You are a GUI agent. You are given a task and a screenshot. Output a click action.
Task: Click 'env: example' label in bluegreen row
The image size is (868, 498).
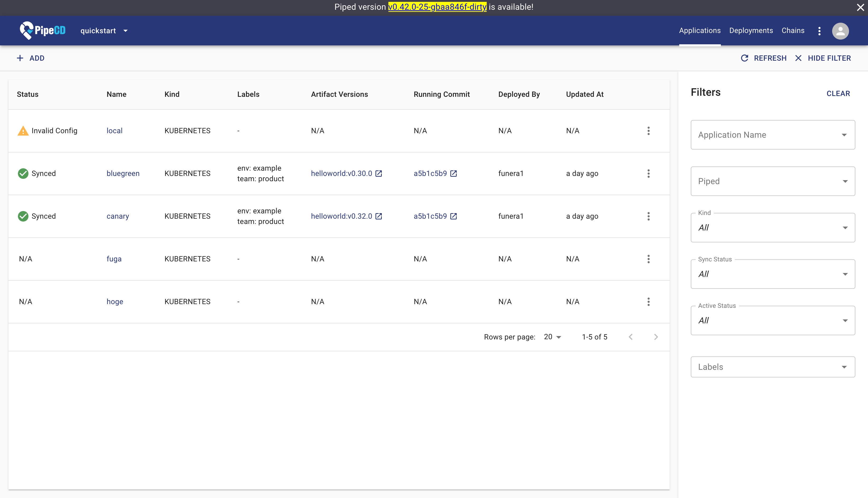(x=259, y=168)
